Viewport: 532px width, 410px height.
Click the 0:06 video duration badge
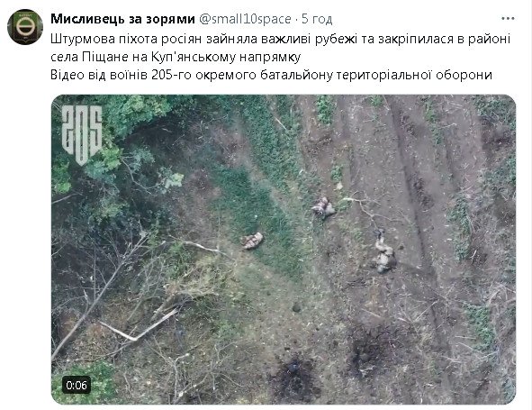[77, 385]
